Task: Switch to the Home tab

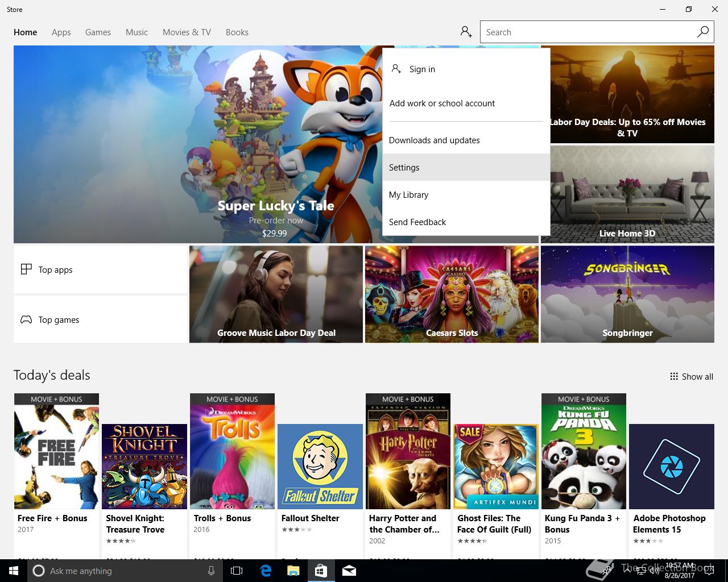Action: click(x=25, y=32)
